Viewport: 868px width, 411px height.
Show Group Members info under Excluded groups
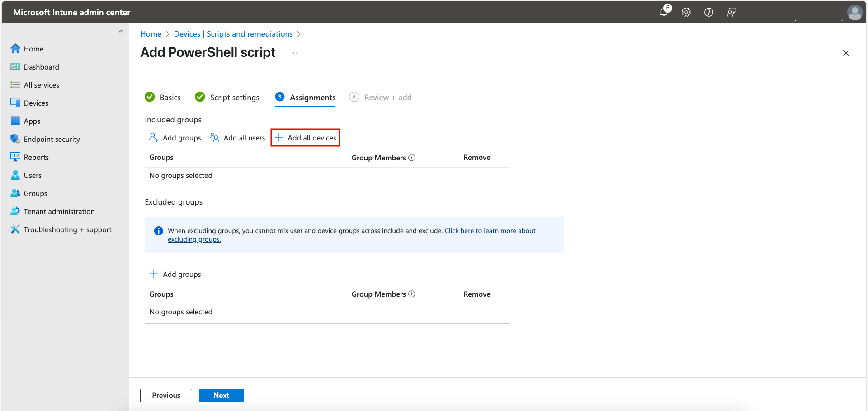412,294
